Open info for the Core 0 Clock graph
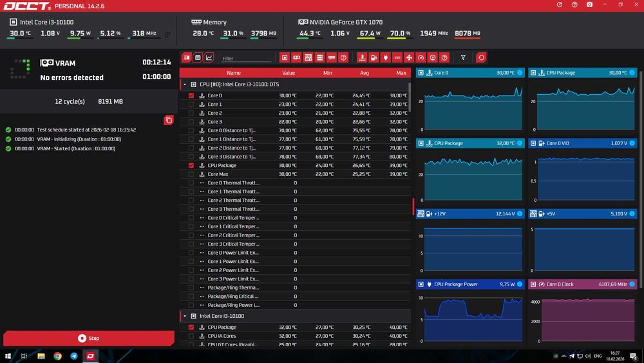644x363 pixels. 632,284
